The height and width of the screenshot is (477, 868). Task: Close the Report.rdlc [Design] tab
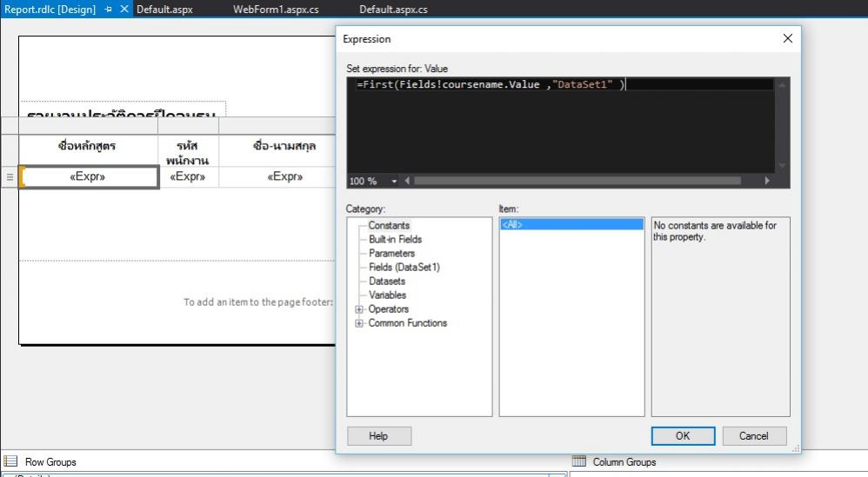point(124,9)
